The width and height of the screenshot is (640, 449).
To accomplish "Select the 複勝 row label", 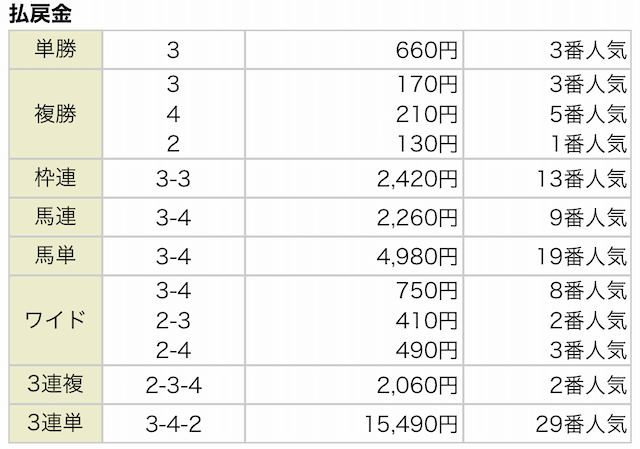I will click(55, 113).
